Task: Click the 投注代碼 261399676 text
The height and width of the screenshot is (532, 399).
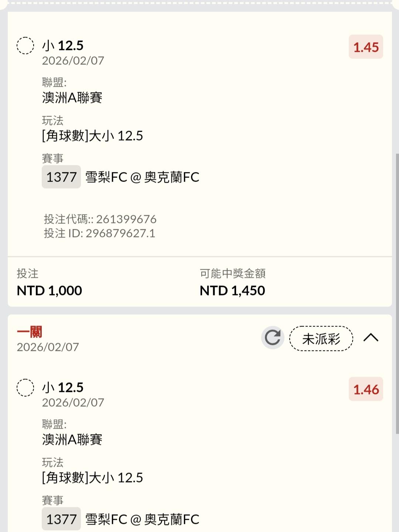Action: click(x=100, y=219)
